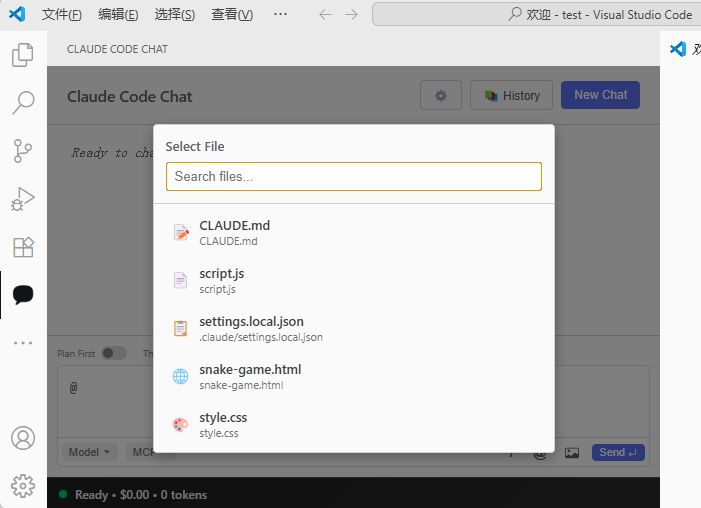Open the chat History
The height and width of the screenshot is (508, 701).
tap(512, 96)
